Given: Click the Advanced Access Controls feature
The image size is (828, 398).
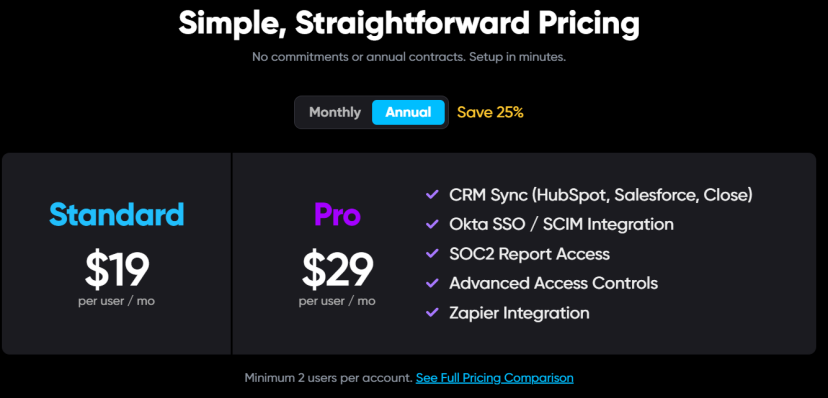Looking at the screenshot, I should 553,283.
